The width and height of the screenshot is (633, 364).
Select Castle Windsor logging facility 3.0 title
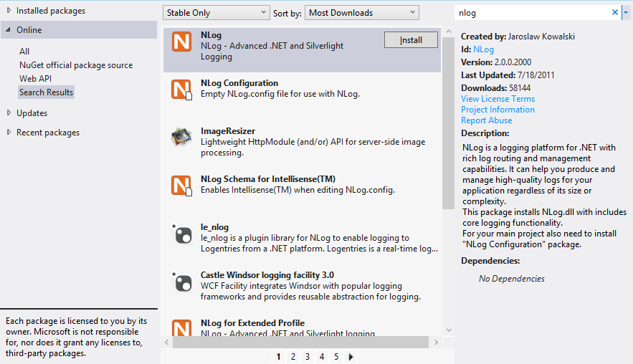click(267, 275)
